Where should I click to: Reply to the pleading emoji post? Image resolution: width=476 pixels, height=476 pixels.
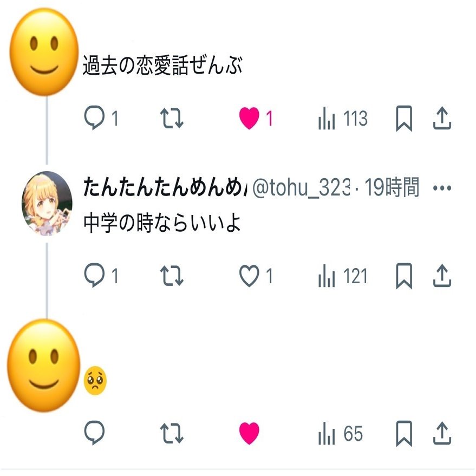[x=94, y=433]
